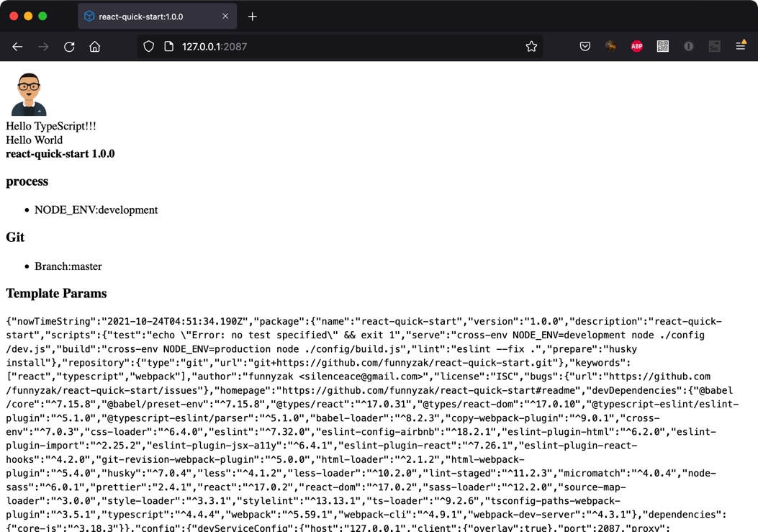Save page to Pocket icon
758x532 pixels.
coord(585,46)
